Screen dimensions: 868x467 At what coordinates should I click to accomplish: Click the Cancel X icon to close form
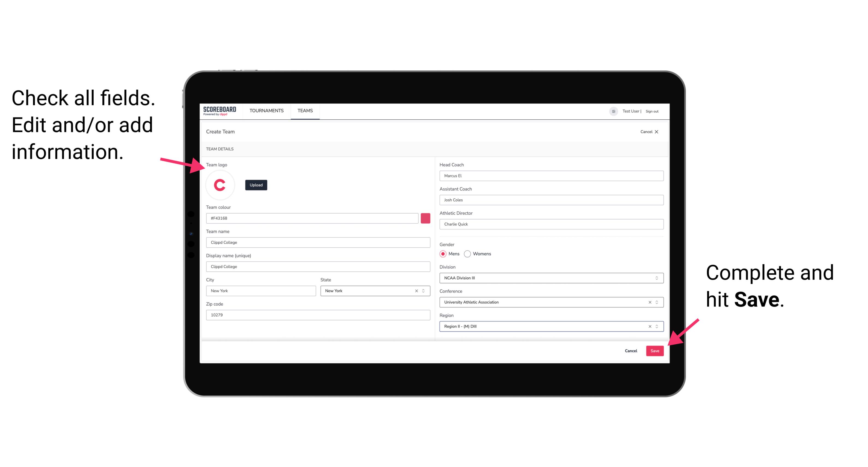coord(660,131)
